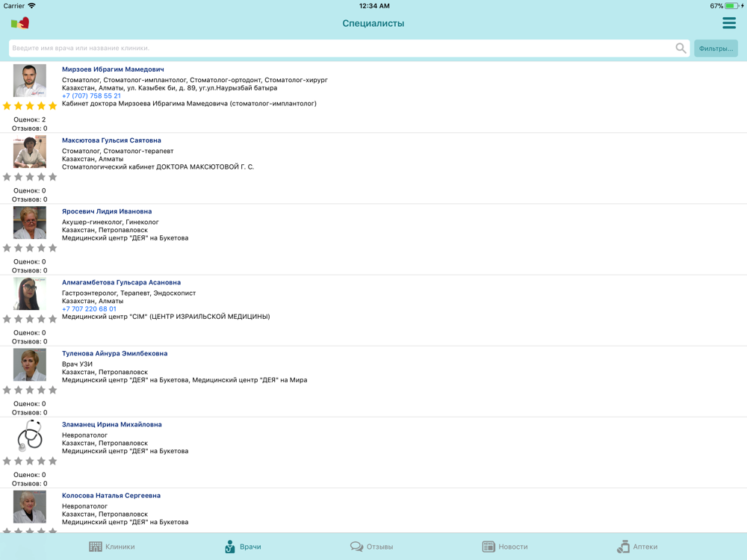Switch to the Аптеки tab

637,547
